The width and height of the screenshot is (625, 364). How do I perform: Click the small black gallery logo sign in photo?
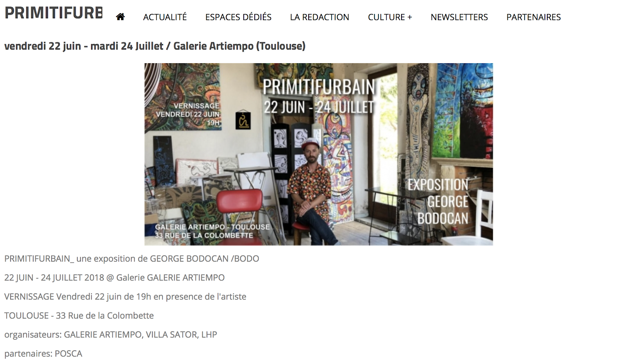pos(243,120)
